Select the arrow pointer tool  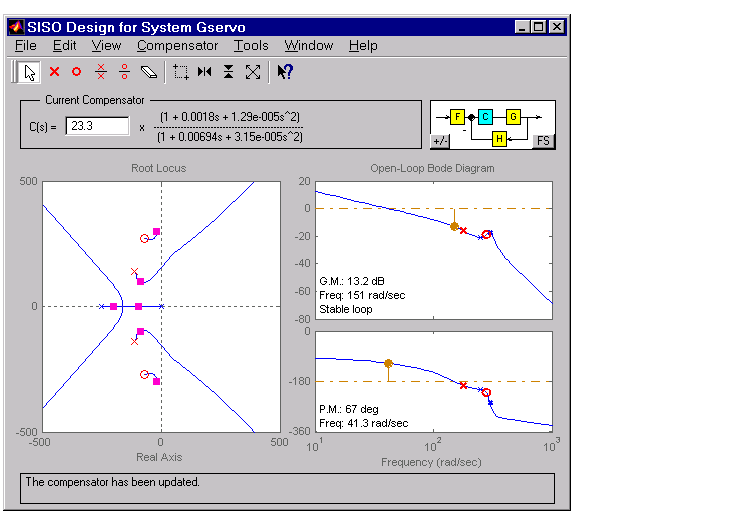pos(30,72)
